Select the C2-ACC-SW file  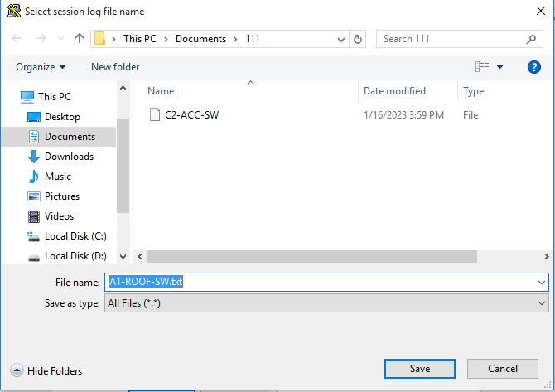point(191,115)
